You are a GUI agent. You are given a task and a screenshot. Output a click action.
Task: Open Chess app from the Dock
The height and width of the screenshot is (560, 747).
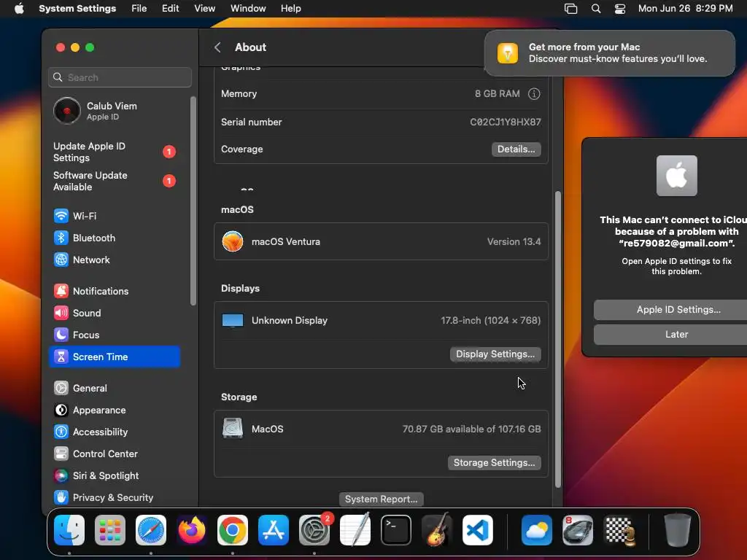[619, 530]
